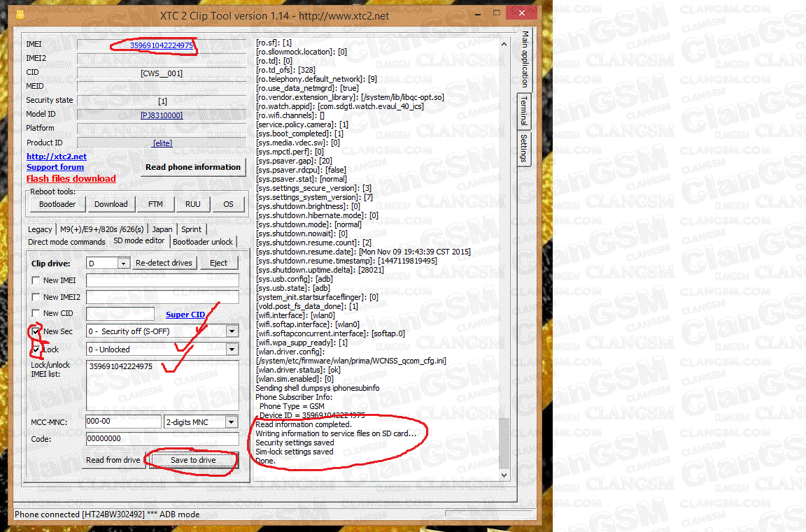806x532 pixels.
Task: Click the log scrollbar down arrow
Action: click(x=504, y=475)
